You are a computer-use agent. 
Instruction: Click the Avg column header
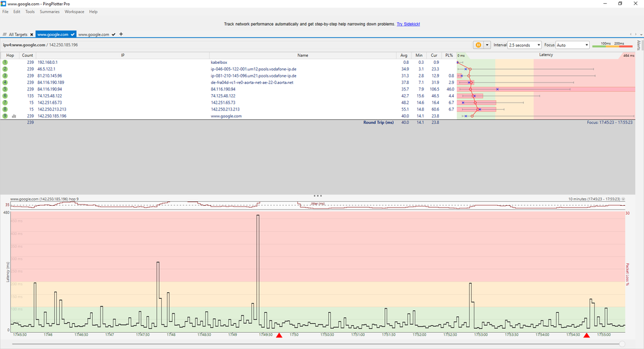[x=404, y=55]
